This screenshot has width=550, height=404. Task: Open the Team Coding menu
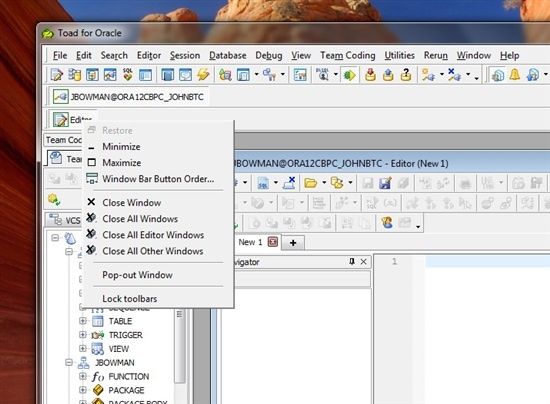point(348,55)
